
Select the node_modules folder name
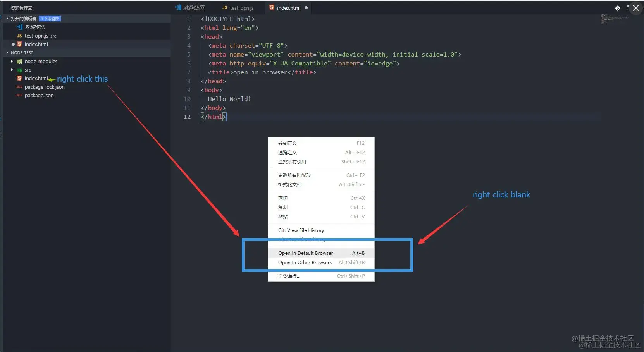[41, 61]
